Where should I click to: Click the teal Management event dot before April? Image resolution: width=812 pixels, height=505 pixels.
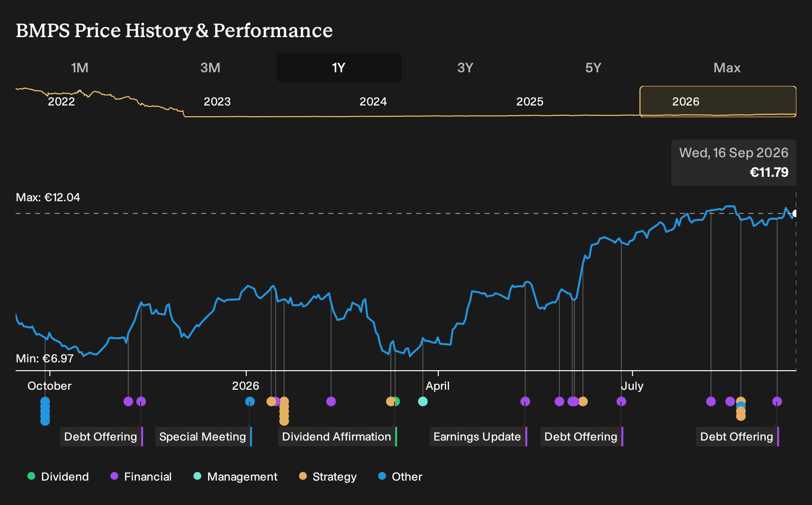pyautogui.click(x=423, y=401)
